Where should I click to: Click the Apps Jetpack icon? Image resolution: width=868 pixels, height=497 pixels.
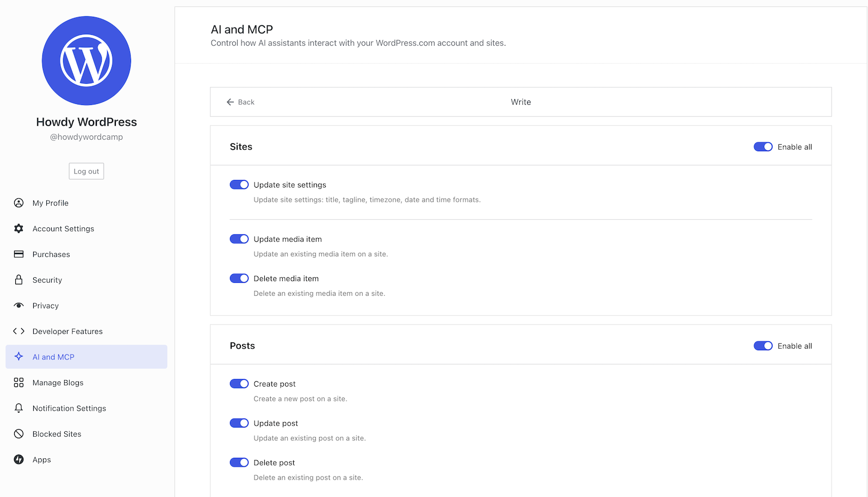coord(18,459)
